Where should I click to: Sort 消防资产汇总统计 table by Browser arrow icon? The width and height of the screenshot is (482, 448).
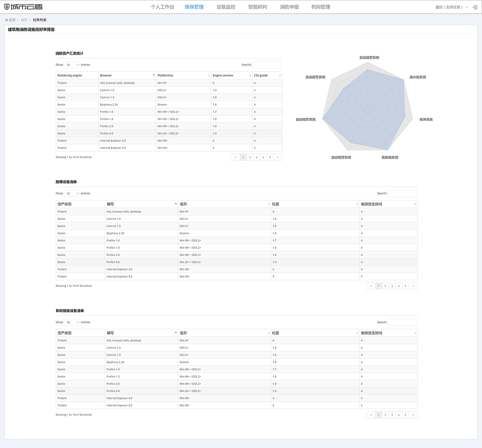click(x=154, y=75)
